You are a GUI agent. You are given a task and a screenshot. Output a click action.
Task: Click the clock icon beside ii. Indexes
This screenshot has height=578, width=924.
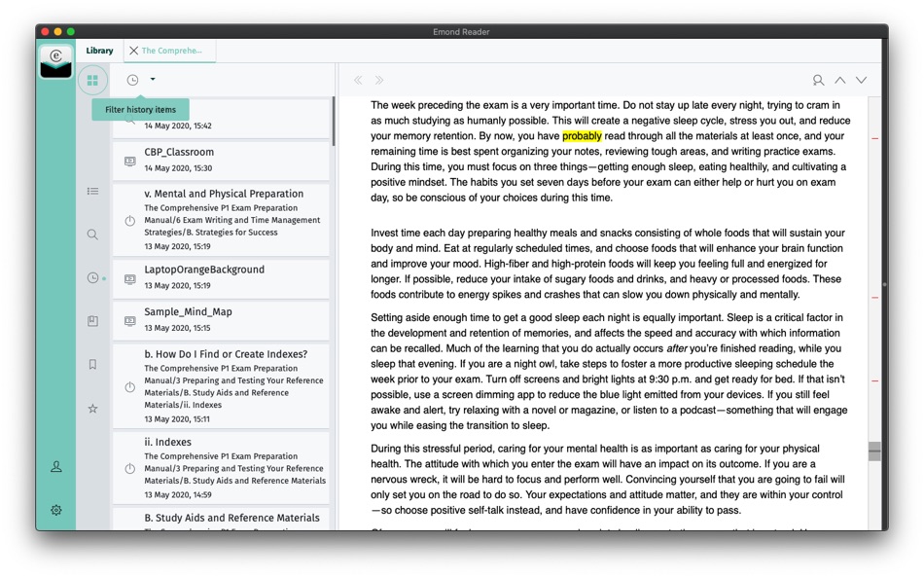point(130,469)
